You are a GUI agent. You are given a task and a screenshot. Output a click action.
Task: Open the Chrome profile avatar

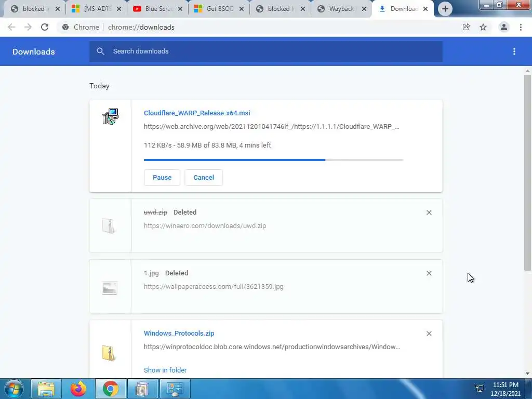pyautogui.click(x=504, y=27)
